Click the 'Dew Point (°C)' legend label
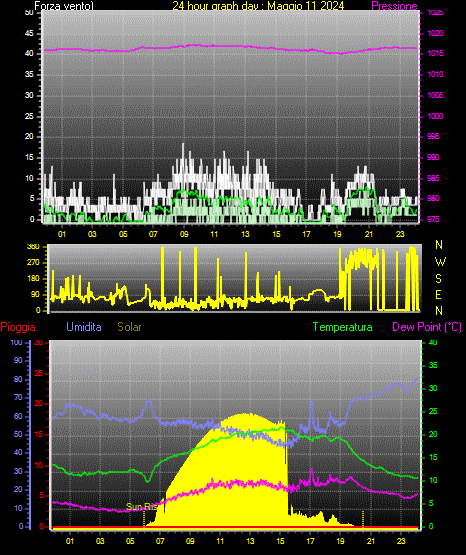This screenshot has height=555, width=466. click(427, 327)
